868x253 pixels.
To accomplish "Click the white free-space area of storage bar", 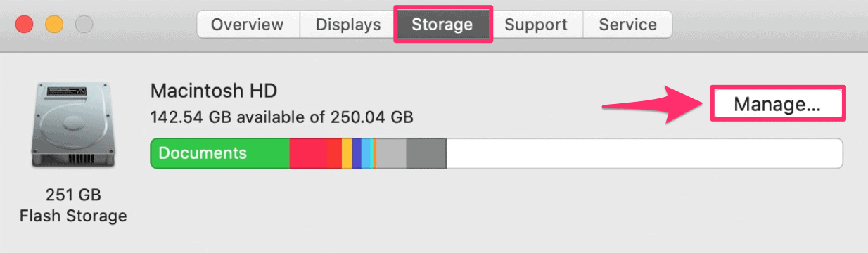I will point(644,153).
